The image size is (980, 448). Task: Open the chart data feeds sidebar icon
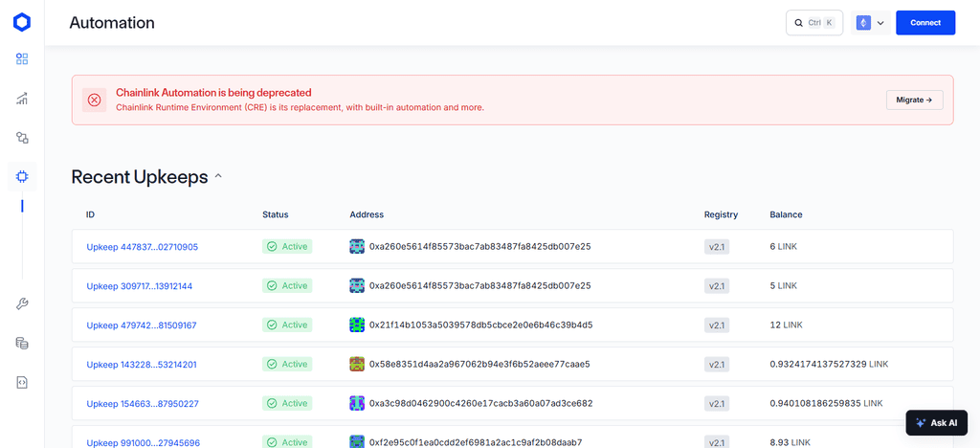[x=22, y=98]
